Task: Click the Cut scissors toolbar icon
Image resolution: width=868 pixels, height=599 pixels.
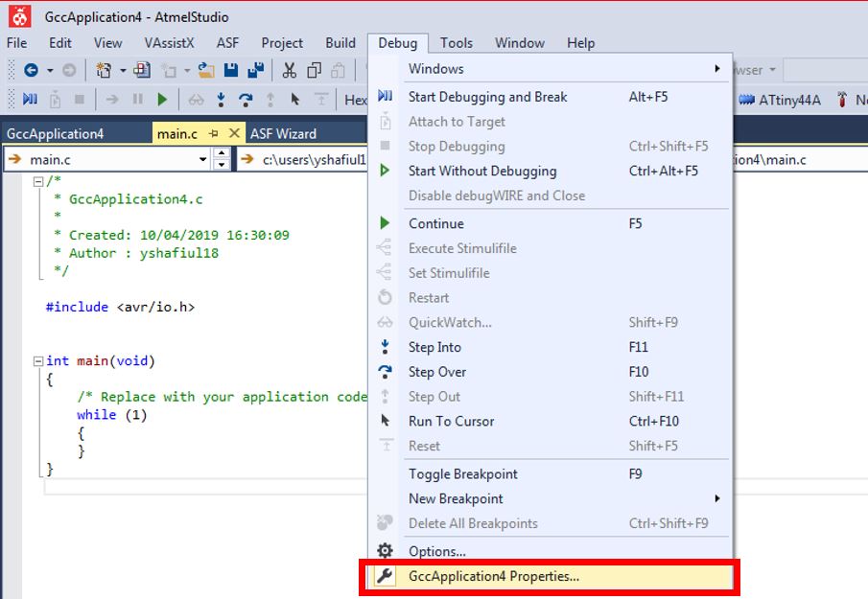Action: 289,70
